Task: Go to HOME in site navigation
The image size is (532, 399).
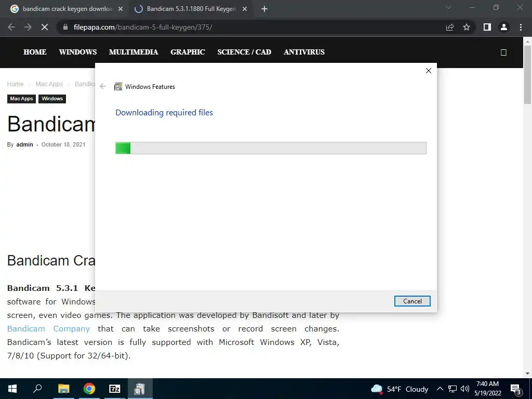Action: [x=35, y=52]
